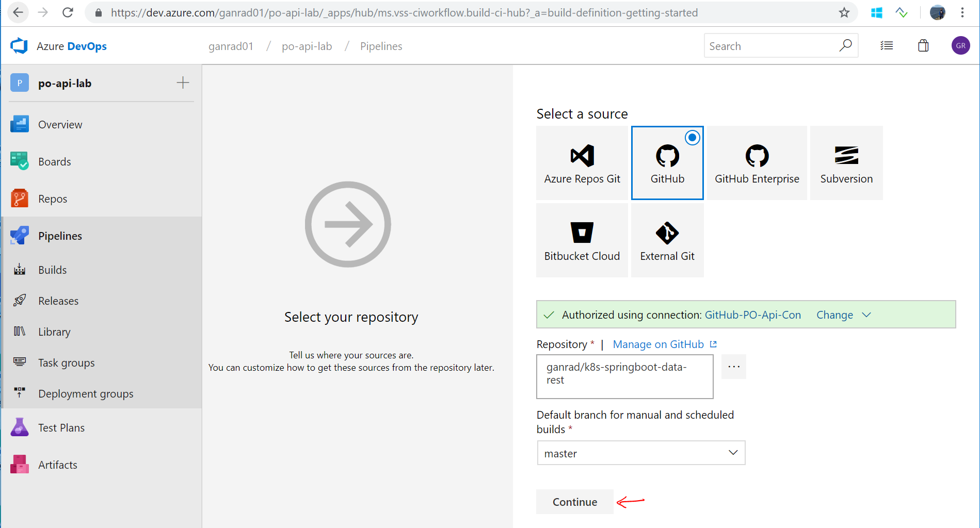This screenshot has height=528, width=980.
Task: Click the GitHub-PO-Api-Con connection link
Action: pyautogui.click(x=752, y=315)
